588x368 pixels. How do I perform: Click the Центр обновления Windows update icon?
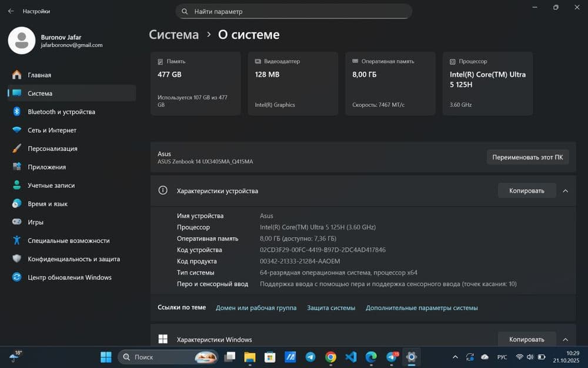(x=16, y=277)
